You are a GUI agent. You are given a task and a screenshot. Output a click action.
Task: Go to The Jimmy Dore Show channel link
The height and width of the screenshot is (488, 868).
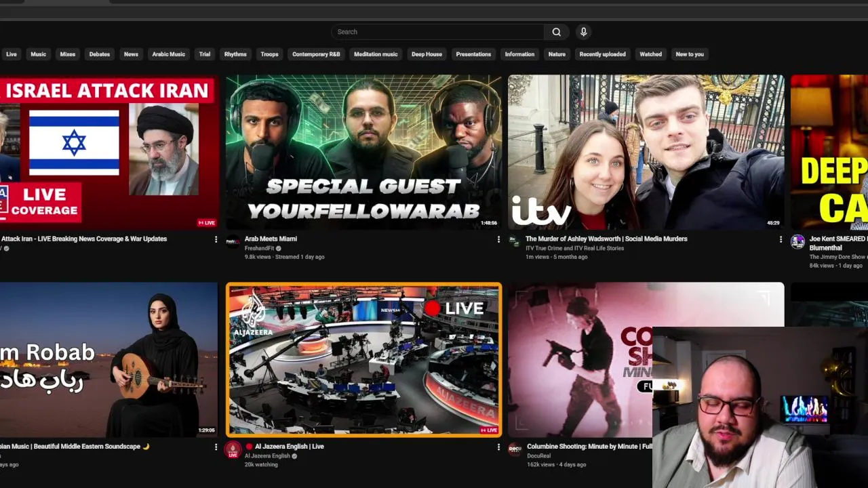(838, 258)
